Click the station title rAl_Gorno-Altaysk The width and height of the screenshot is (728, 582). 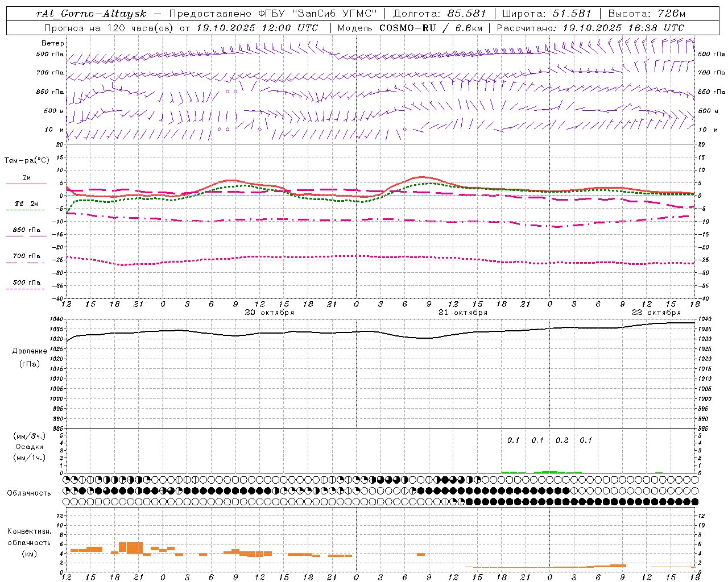tap(92, 14)
